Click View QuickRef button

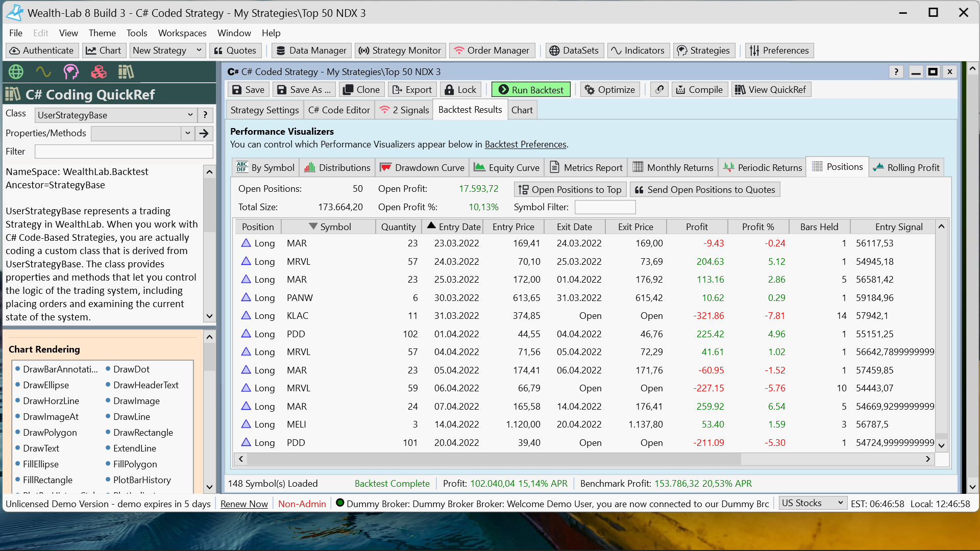click(x=771, y=90)
